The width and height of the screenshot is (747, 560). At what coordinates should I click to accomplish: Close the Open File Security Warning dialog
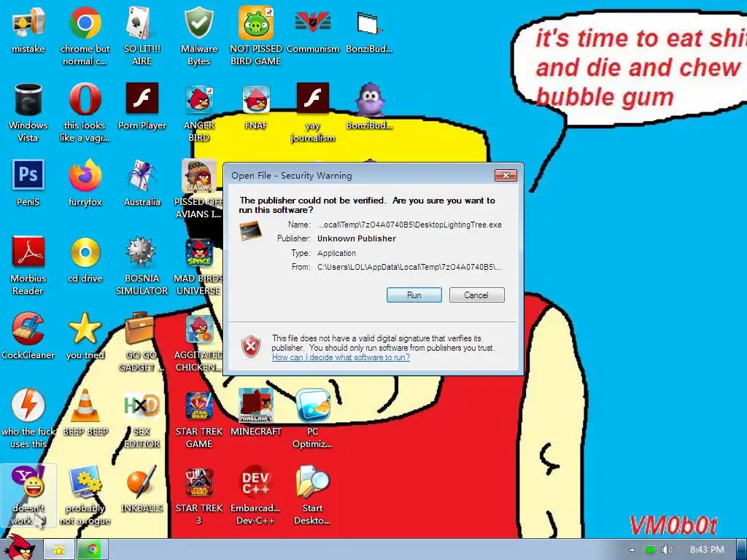click(x=506, y=175)
